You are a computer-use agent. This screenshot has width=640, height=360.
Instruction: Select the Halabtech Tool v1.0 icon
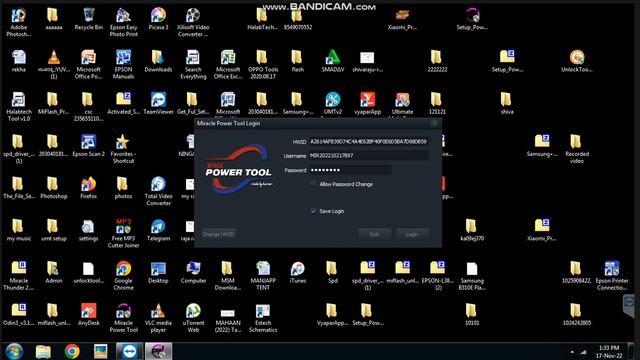pos(19,107)
